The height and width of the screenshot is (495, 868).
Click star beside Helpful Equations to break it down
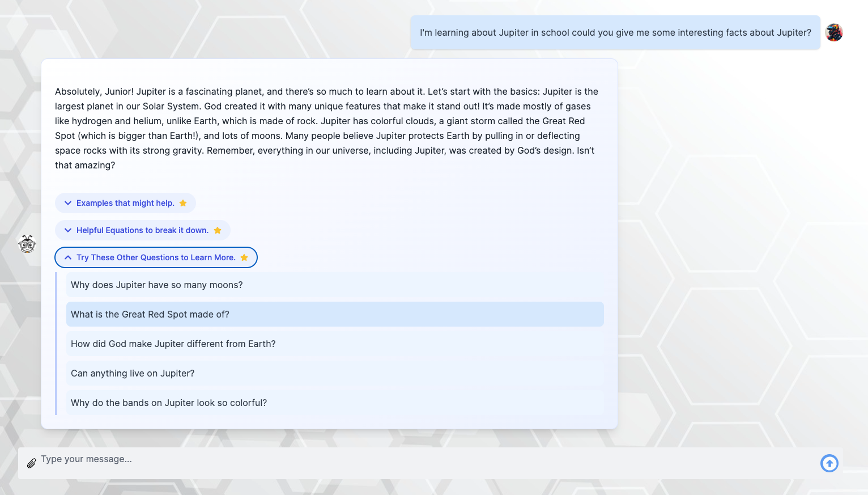tap(218, 230)
